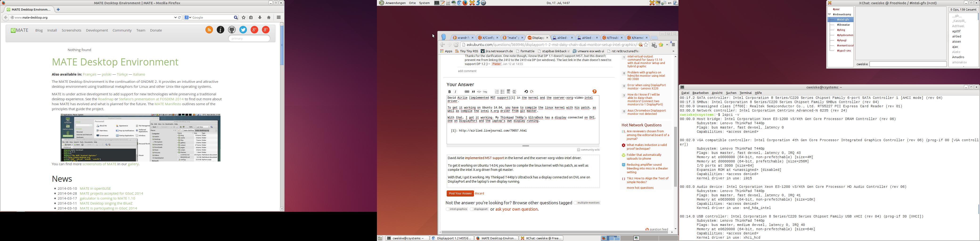The width and height of the screenshot is (980, 241).
Task: Click Chrome page vertical scrollbar thumb
Action: pyautogui.click(x=676, y=157)
